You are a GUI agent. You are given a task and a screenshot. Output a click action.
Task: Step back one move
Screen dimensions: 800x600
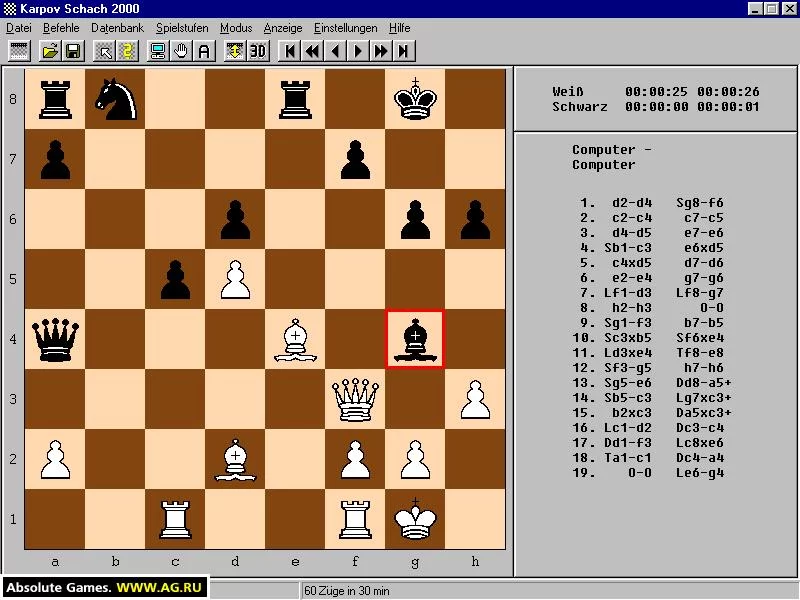tap(335, 51)
